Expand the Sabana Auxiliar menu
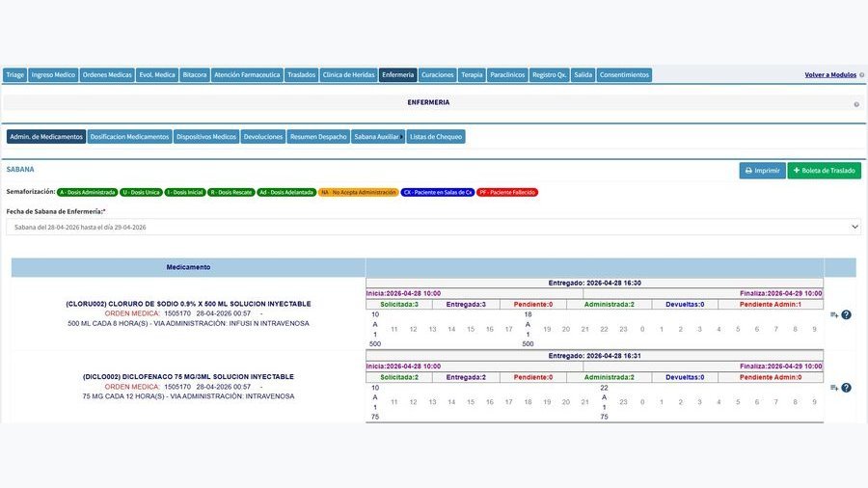Screen dimensions: 868x488 (378, 137)
